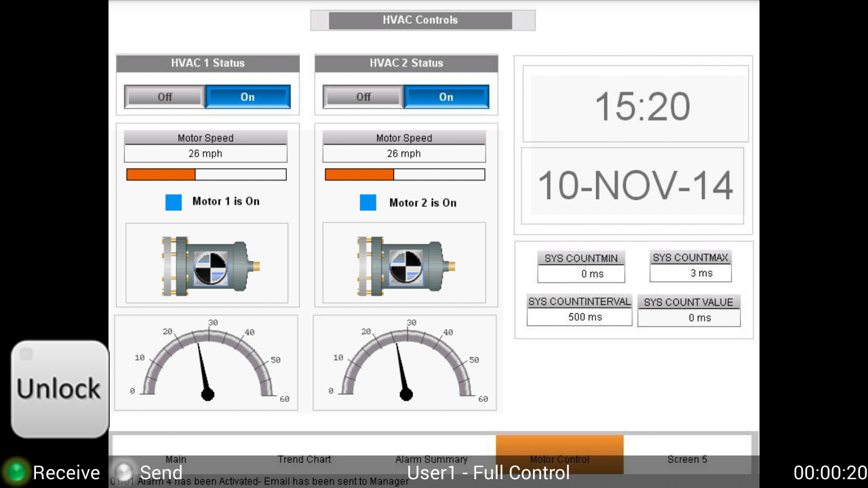This screenshot has width=868, height=488.
Task: Switch to the Trend Chart screen
Action: point(304,459)
